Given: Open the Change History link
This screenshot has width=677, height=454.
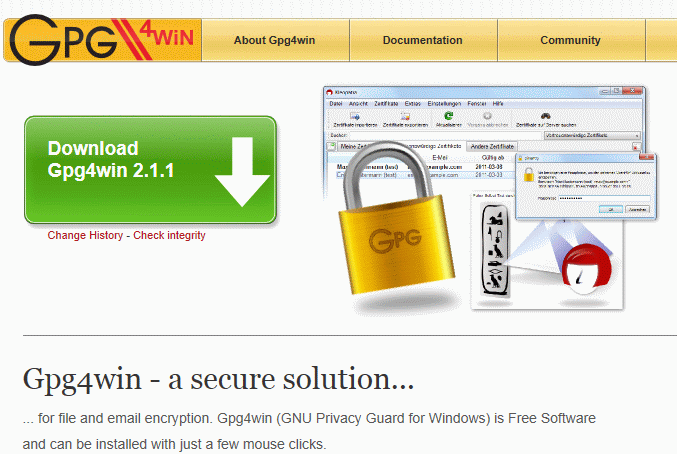Looking at the screenshot, I should coord(85,235).
